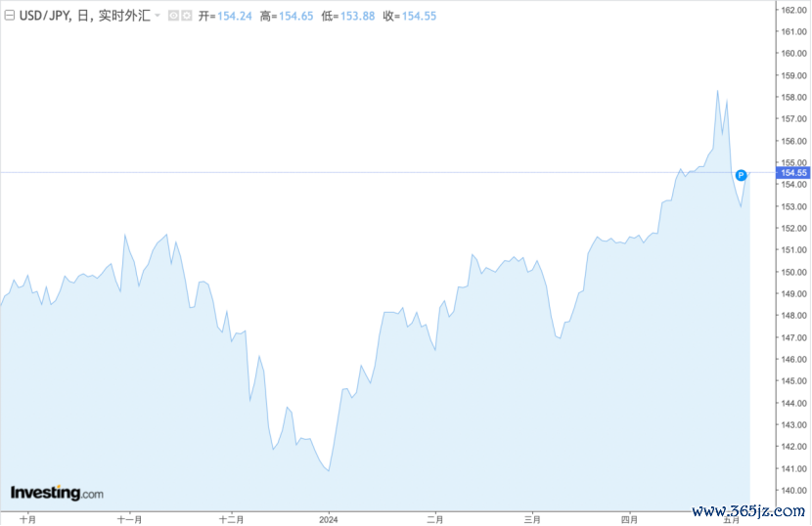Image resolution: width=812 pixels, height=526 pixels.
Task: Click the 162.00 label on the price axis
Action: point(792,10)
